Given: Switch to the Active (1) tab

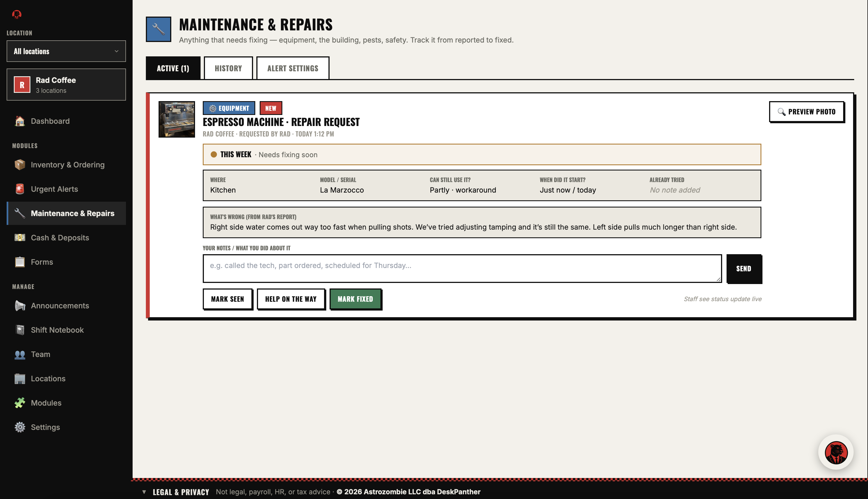Looking at the screenshot, I should (x=173, y=68).
